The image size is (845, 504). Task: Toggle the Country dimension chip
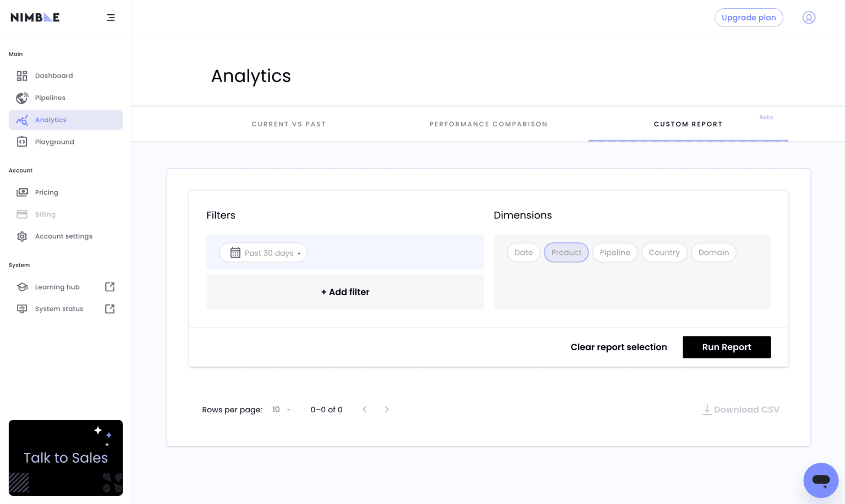coord(664,253)
